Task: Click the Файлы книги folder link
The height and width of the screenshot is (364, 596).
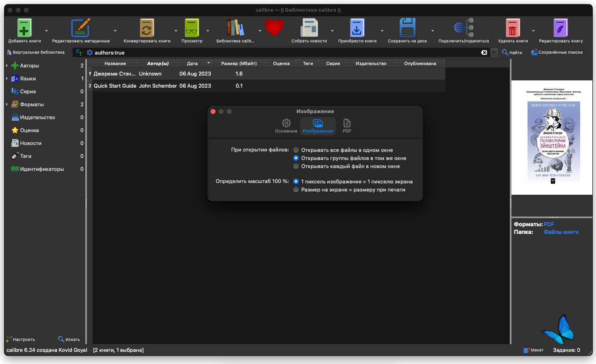Action: click(x=561, y=232)
